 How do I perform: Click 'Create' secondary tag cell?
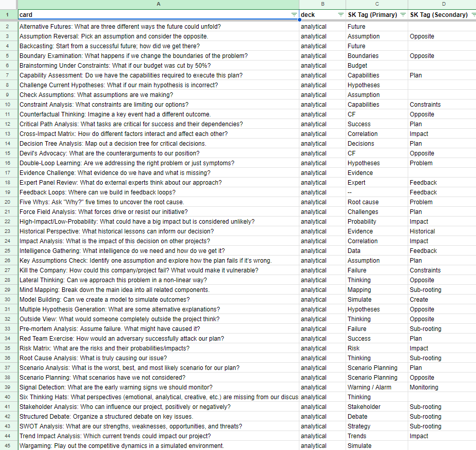pyautogui.click(x=442, y=300)
